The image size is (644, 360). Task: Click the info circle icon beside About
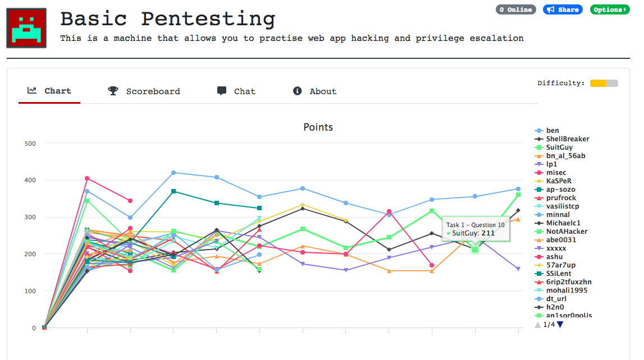[298, 91]
